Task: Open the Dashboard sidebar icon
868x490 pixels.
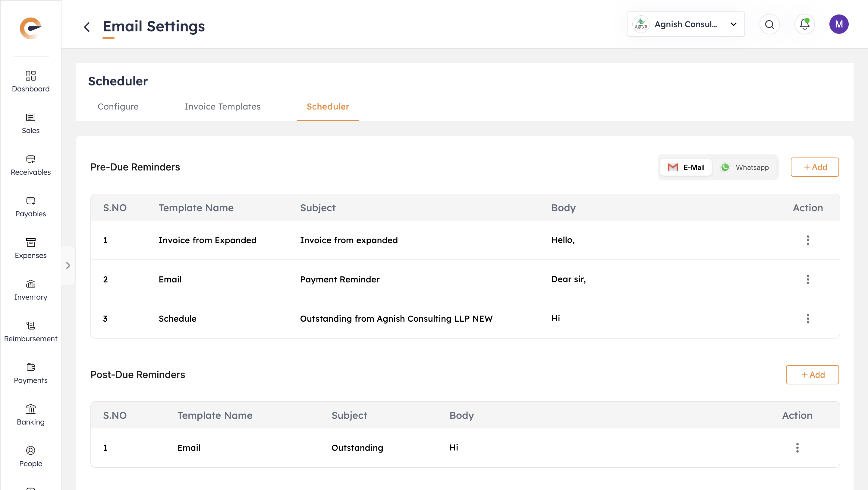Action: (30, 75)
